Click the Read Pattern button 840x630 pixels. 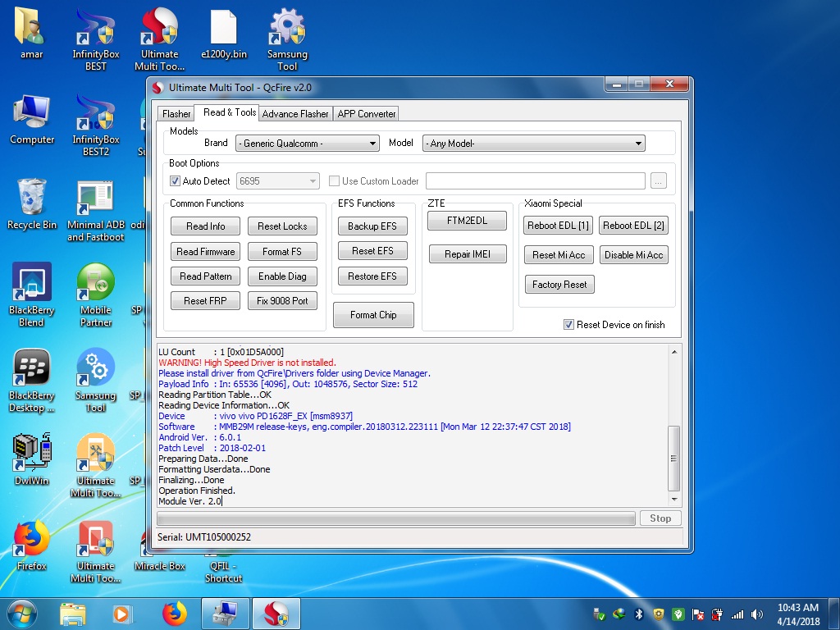tap(206, 276)
